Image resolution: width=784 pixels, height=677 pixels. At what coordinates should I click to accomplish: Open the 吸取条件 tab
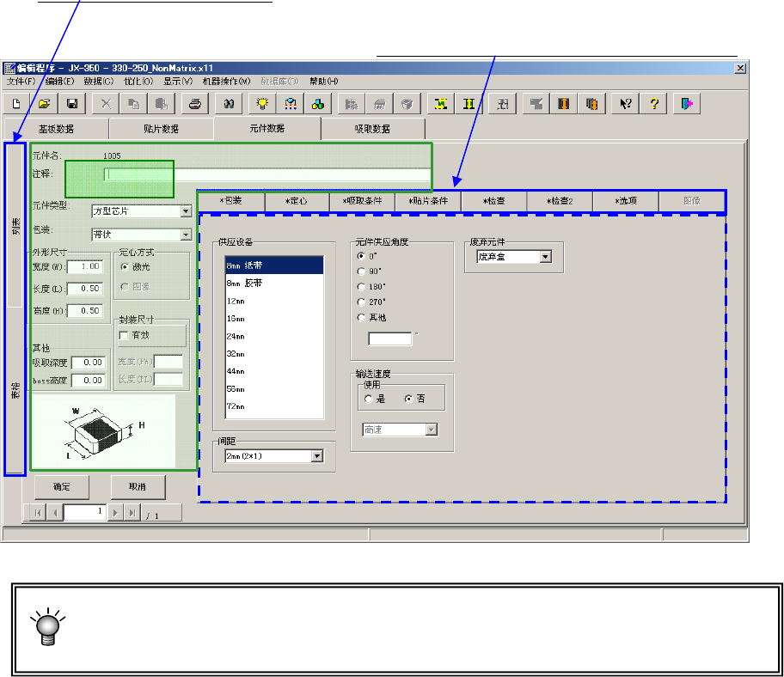click(362, 200)
